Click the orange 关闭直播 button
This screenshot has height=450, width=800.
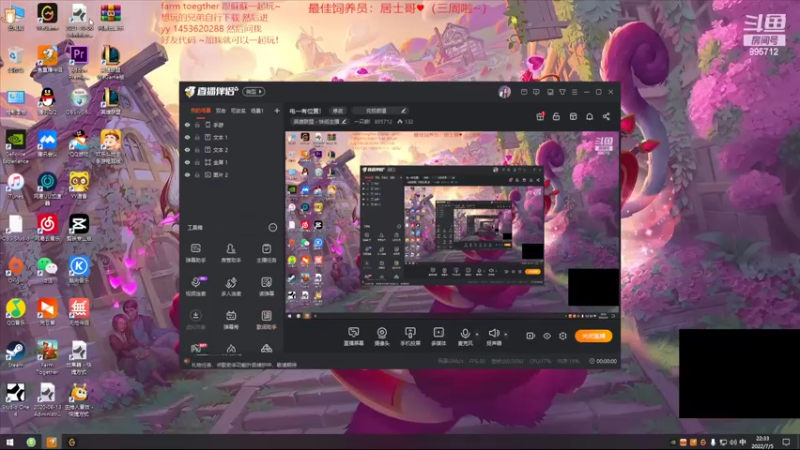point(593,336)
